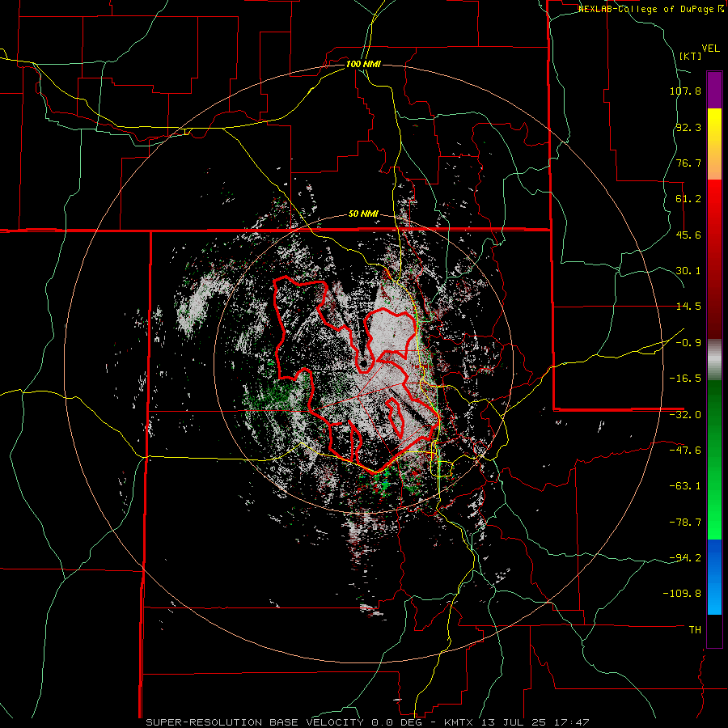Click the -32.0 legend value
Screen dimensions: 728x728
coord(685,415)
